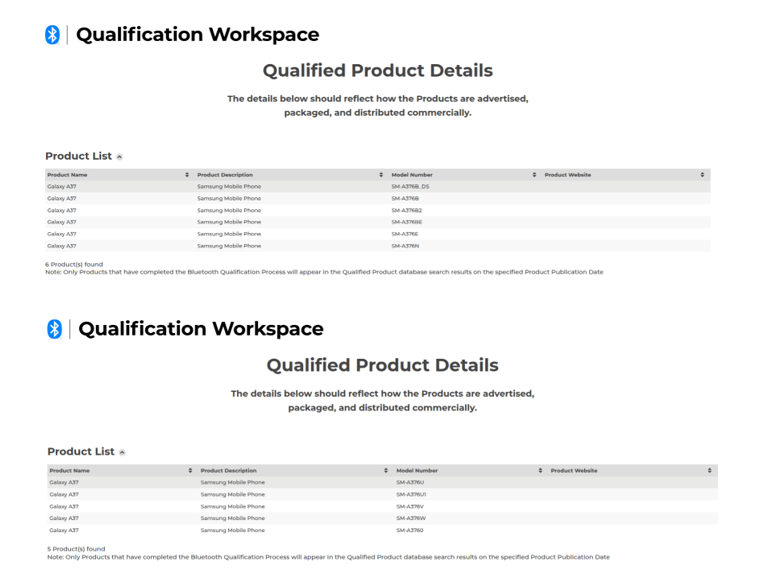Click Model Number sort arrows in bottom table

point(540,470)
